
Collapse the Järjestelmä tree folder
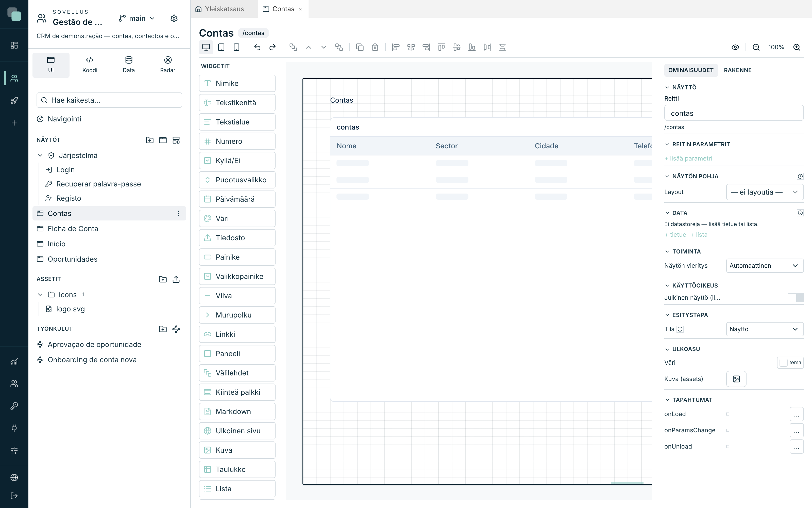[40, 155]
